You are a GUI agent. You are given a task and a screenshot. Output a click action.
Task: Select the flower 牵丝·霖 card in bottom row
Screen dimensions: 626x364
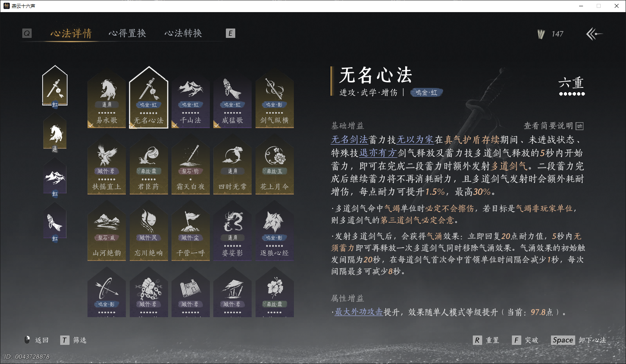point(274,292)
